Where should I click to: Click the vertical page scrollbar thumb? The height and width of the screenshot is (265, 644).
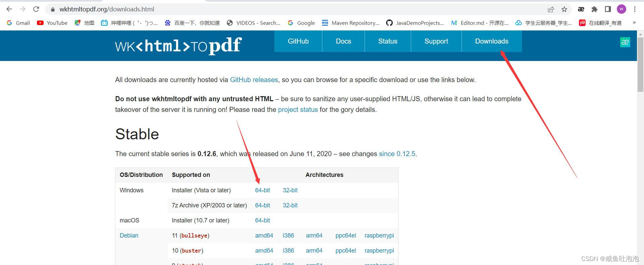point(640,64)
